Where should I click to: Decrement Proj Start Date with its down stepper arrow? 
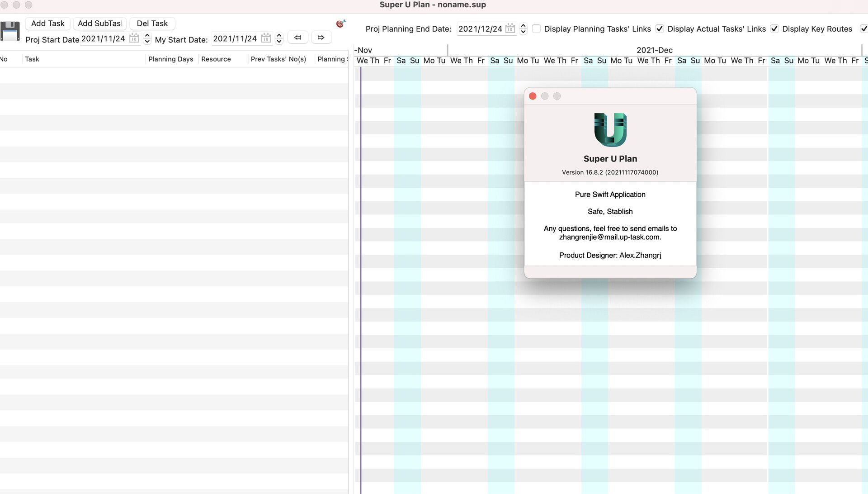[147, 42]
